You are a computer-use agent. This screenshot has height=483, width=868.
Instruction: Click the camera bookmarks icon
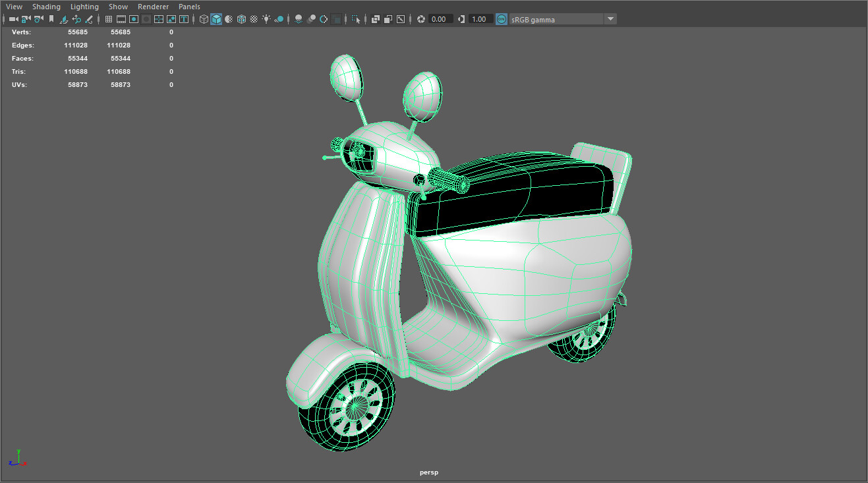[52, 19]
